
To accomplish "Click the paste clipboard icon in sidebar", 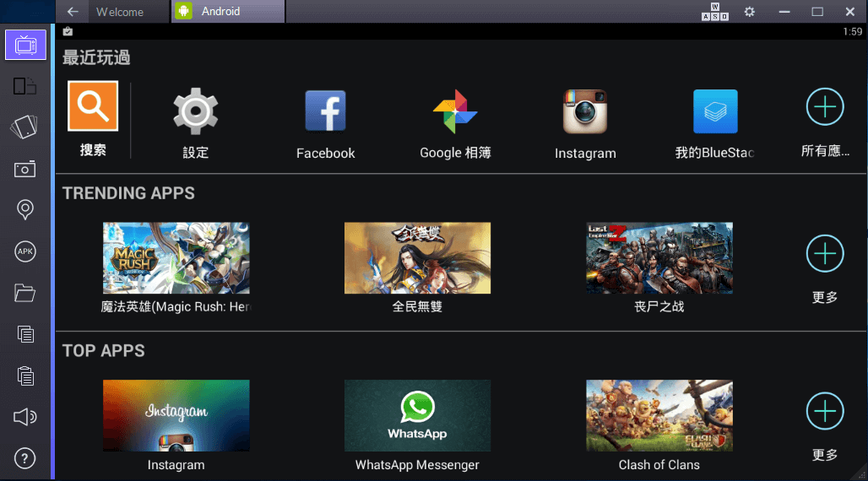I will click(x=25, y=376).
